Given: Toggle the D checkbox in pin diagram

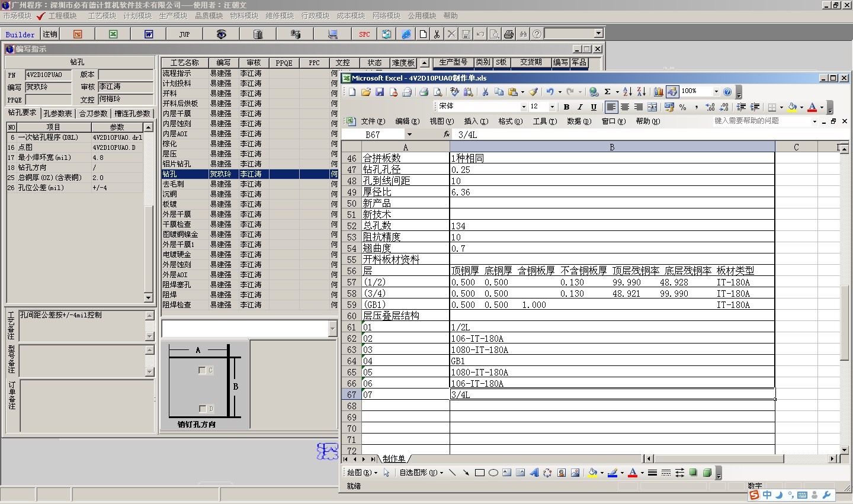Looking at the screenshot, I should coord(203,409).
